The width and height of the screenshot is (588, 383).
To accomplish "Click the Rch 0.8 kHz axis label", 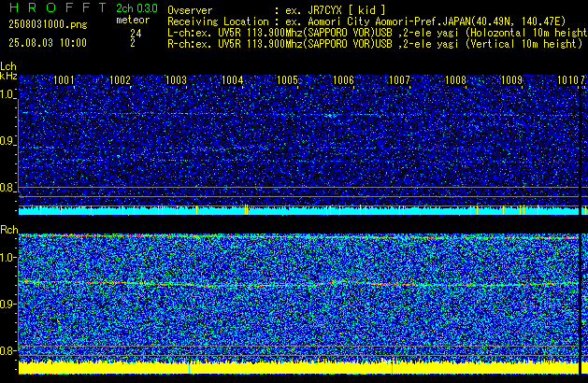I will [7, 350].
